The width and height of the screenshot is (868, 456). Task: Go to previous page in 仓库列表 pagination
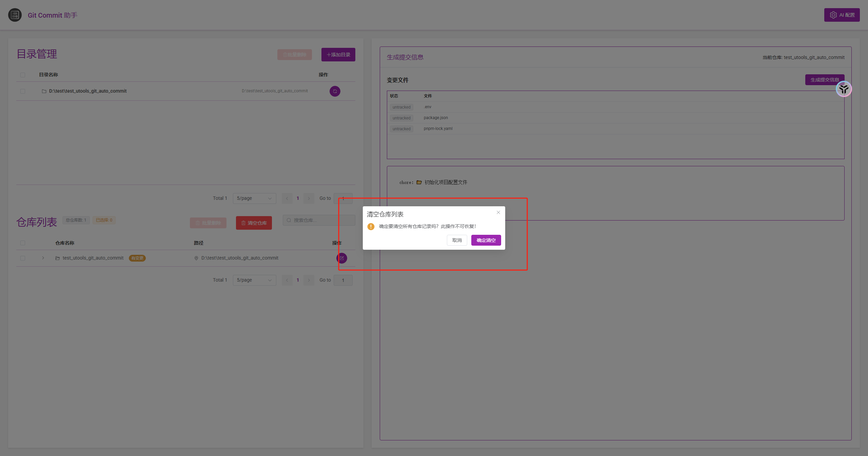pyautogui.click(x=287, y=280)
